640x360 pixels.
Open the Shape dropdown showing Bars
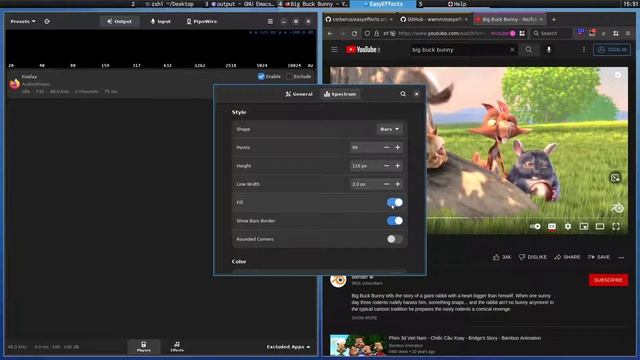pos(389,129)
